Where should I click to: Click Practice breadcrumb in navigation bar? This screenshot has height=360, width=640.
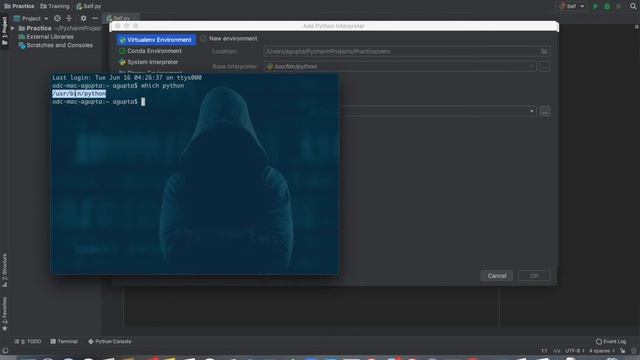[19, 6]
